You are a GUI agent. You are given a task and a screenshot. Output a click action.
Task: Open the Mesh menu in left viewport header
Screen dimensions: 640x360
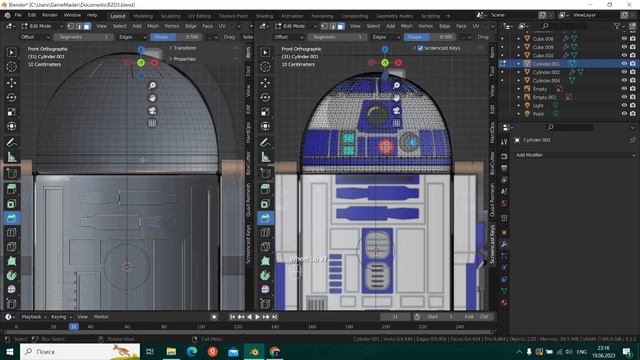pyautogui.click(x=153, y=26)
